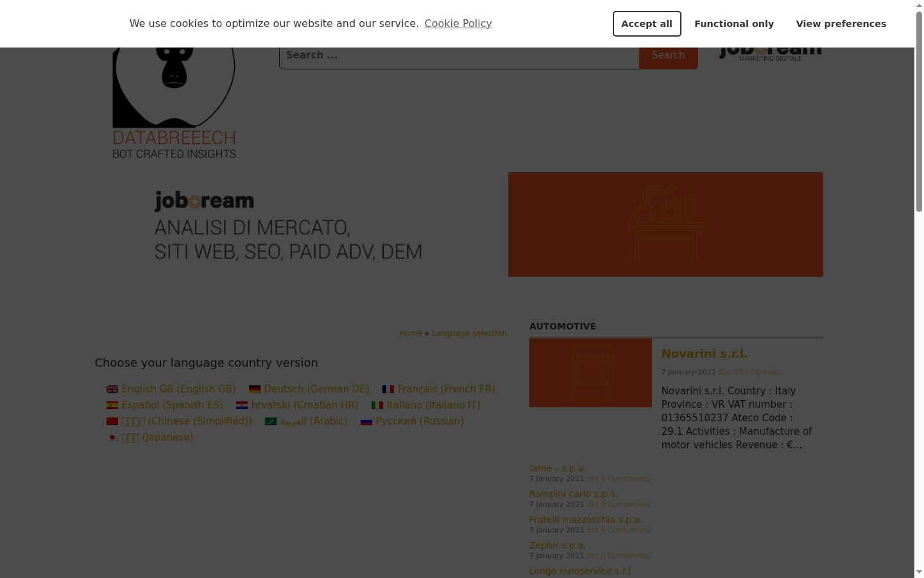Click the 7 January 2021 date under Novarini
Viewport: 924px width, 578px height.
[689, 372]
